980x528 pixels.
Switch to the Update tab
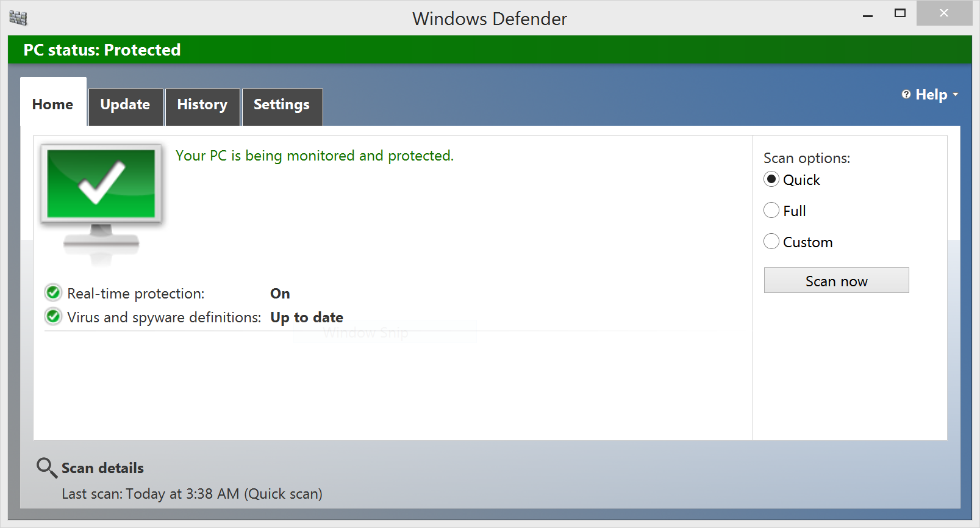pyautogui.click(x=125, y=105)
